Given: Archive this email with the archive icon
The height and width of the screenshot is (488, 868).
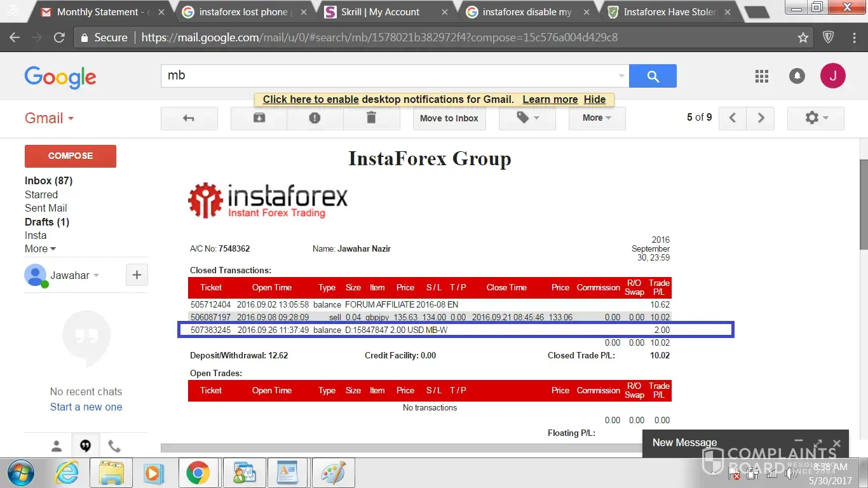Looking at the screenshot, I should [259, 118].
